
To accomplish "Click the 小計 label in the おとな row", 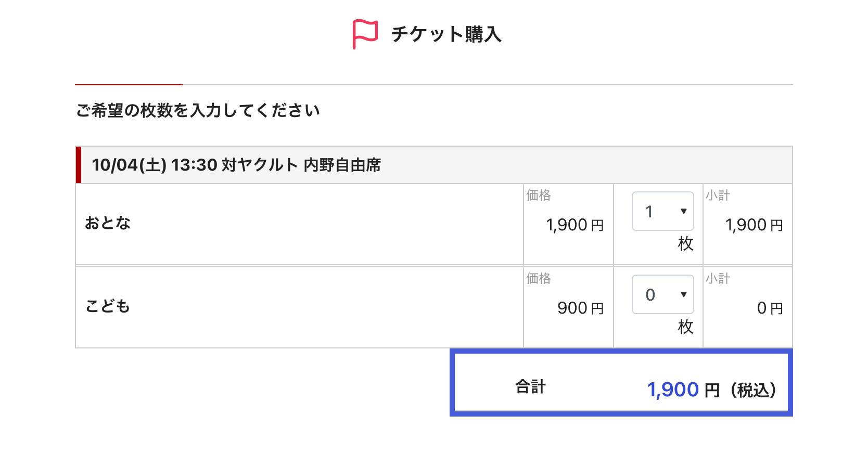I will point(718,195).
